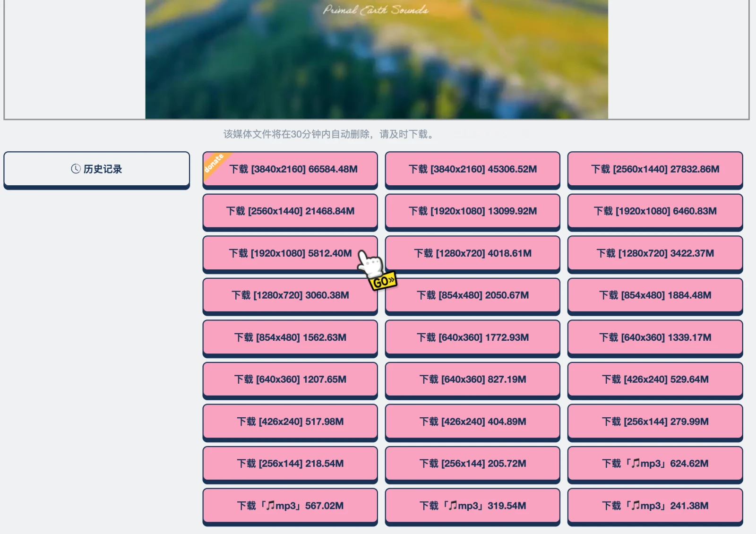Click the video preview thumbnail
Screen dimensions: 756x534
(x=376, y=59)
